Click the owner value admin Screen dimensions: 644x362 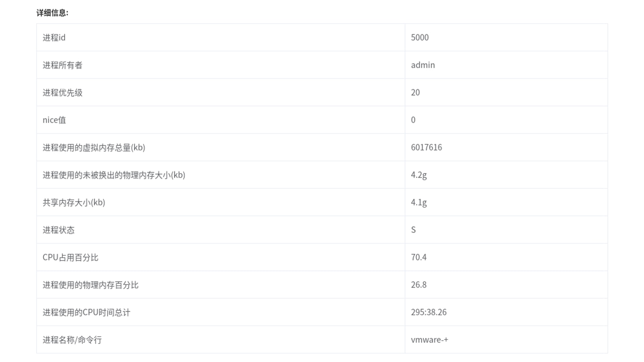pos(423,65)
